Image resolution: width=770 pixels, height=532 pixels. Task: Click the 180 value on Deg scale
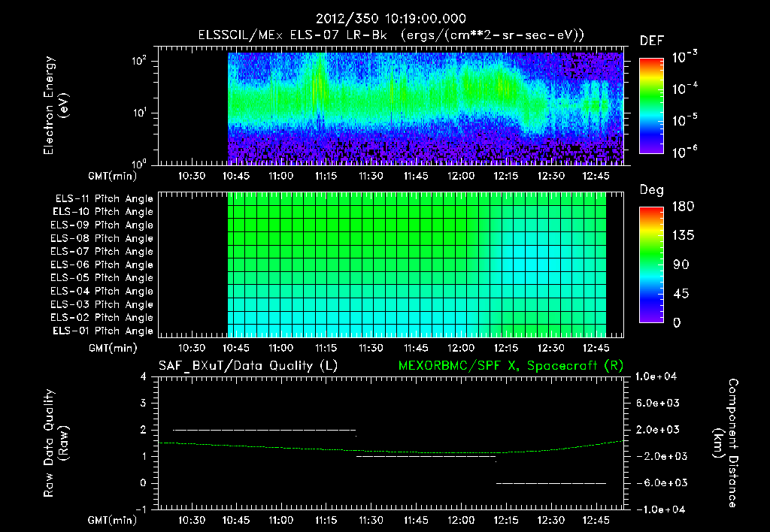coord(683,206)
